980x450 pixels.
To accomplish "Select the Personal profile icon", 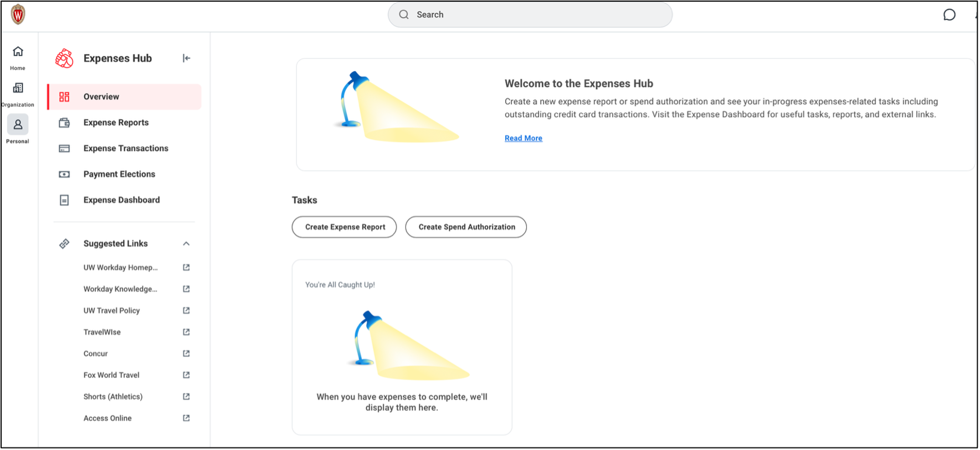I will coord(18,125).
